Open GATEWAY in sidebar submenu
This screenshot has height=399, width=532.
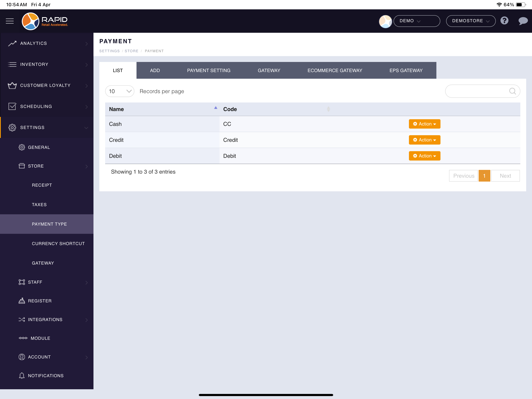(47, 263)
